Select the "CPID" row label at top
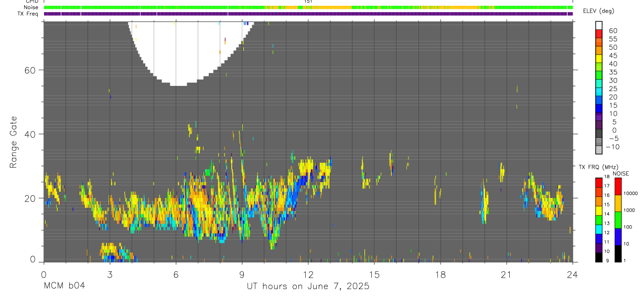644x297 pixels. click(x=31, y=2)
